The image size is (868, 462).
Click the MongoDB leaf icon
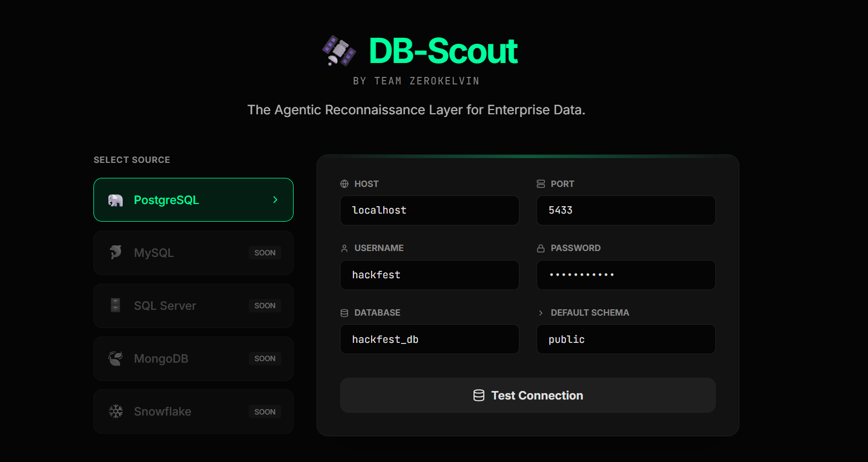[116, 358]
